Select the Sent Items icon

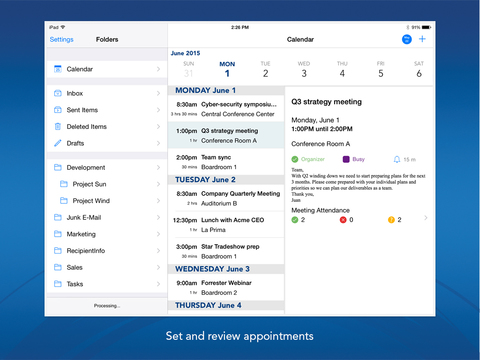click(x=58, y=110)
